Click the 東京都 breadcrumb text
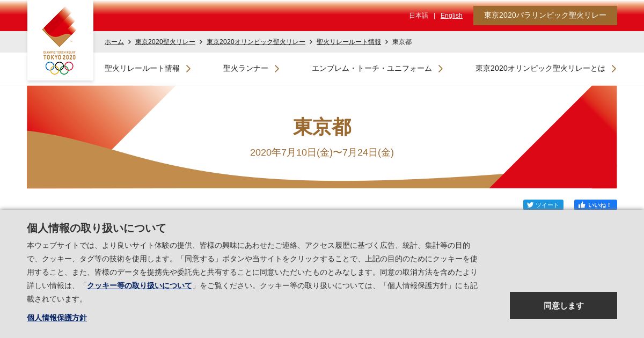The width and height of the screenshot is (644, 338). pyautogui.click(x=402, y=42)
